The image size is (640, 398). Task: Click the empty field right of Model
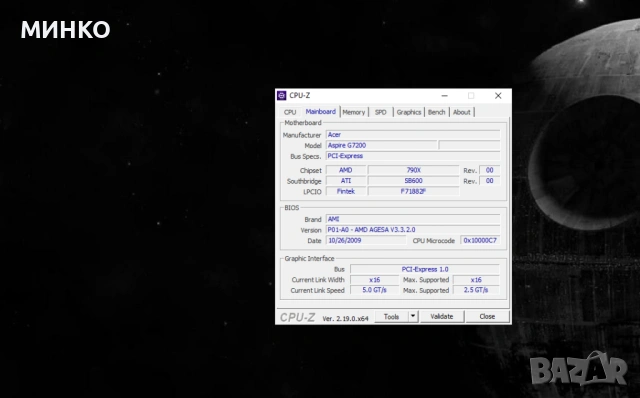tap(469, 145)
